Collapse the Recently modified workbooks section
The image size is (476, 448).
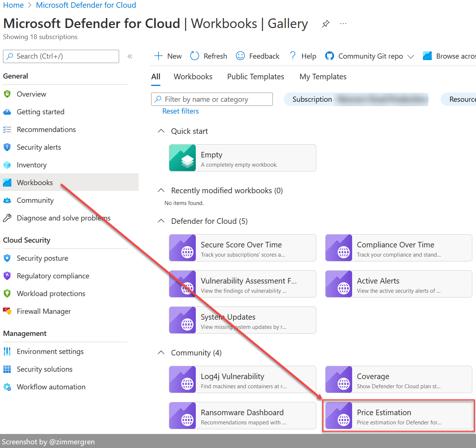click(161, 190)
